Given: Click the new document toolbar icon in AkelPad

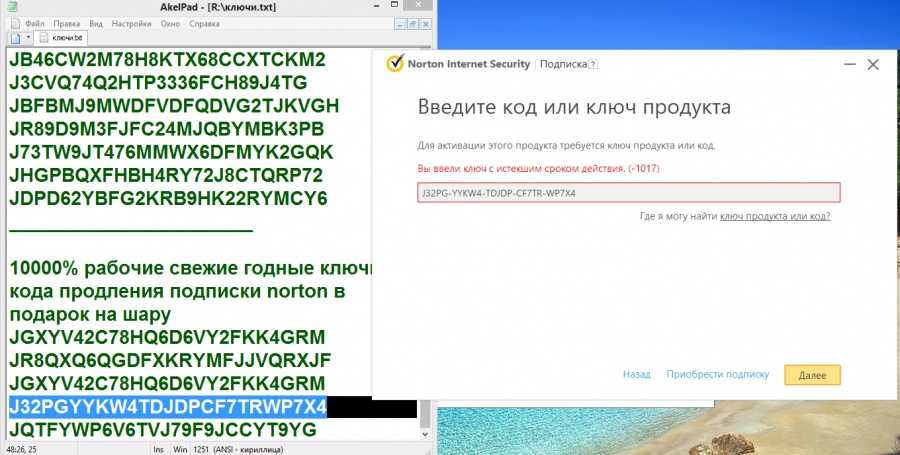Looking at the screenshot, I should pos(15,38).
